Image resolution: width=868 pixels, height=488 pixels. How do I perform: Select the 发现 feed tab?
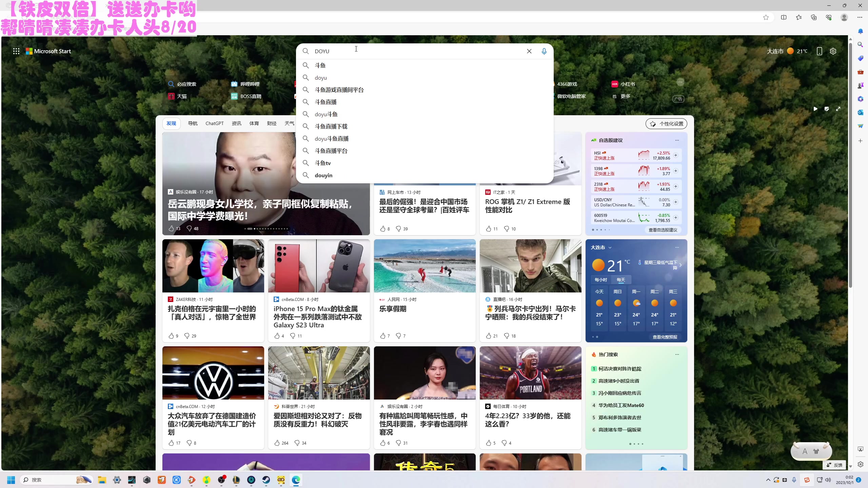[x=171, y=123]
